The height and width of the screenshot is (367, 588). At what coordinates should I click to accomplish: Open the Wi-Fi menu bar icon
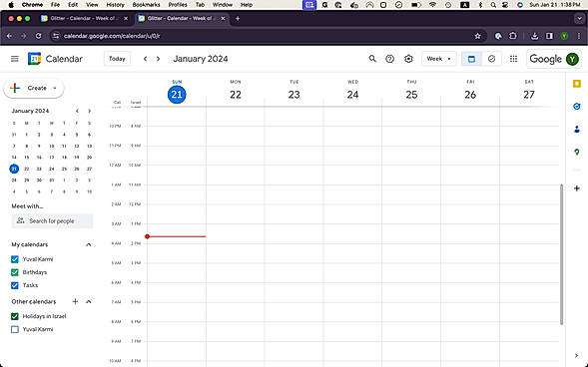coord(432,5)
